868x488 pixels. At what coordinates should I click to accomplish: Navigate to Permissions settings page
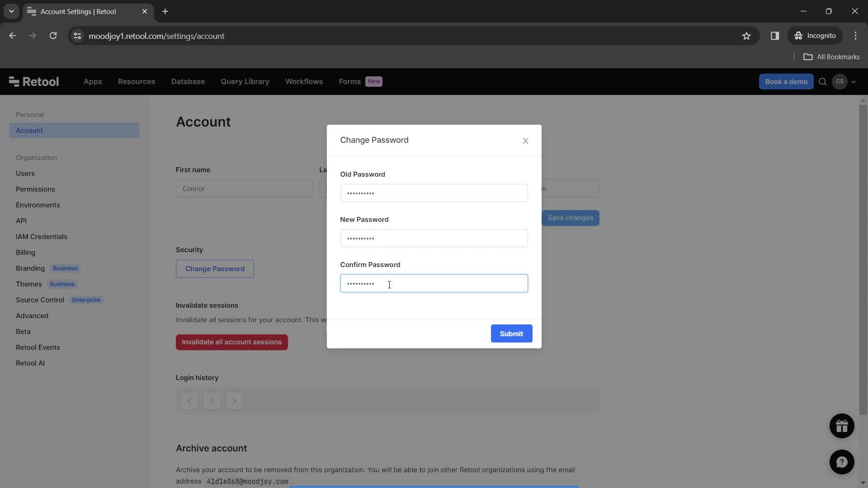point(35,189)
